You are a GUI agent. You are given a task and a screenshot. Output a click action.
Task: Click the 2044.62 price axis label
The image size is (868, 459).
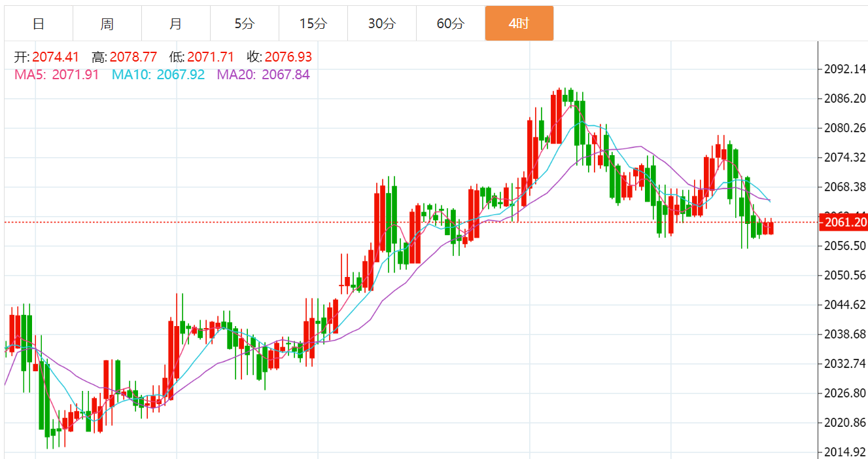coord(846,304)
